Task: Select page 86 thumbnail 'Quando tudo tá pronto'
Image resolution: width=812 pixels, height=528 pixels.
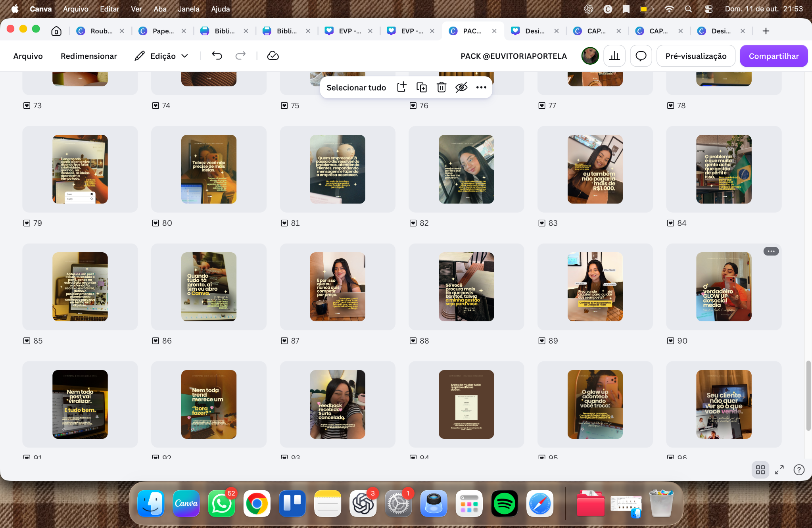Action: click(209, 286)
